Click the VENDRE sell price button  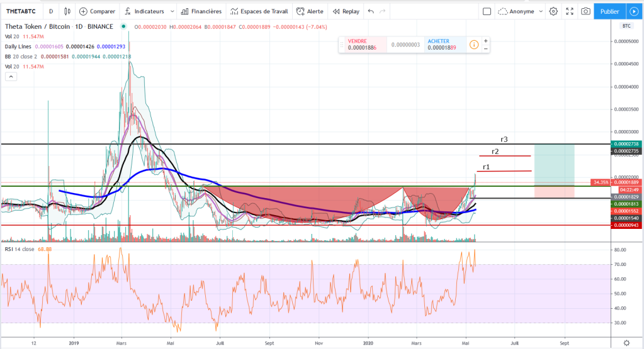[363, 45]
